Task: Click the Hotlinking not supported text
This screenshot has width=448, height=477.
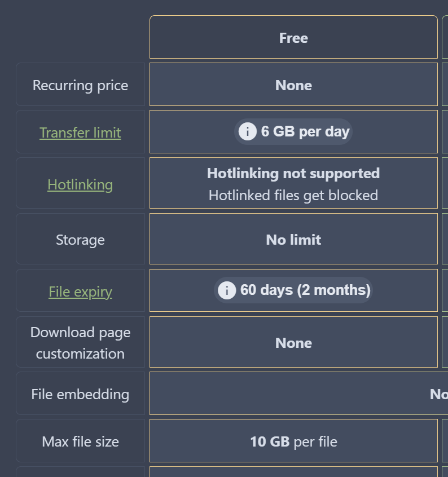Action: coord(293,173)
